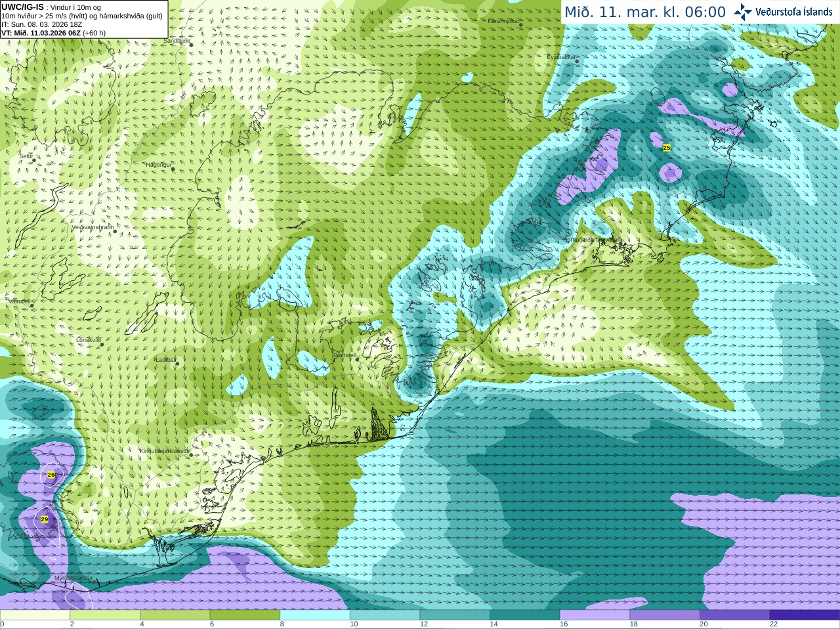Select the Sandbúðir station label

click(177, 41)
